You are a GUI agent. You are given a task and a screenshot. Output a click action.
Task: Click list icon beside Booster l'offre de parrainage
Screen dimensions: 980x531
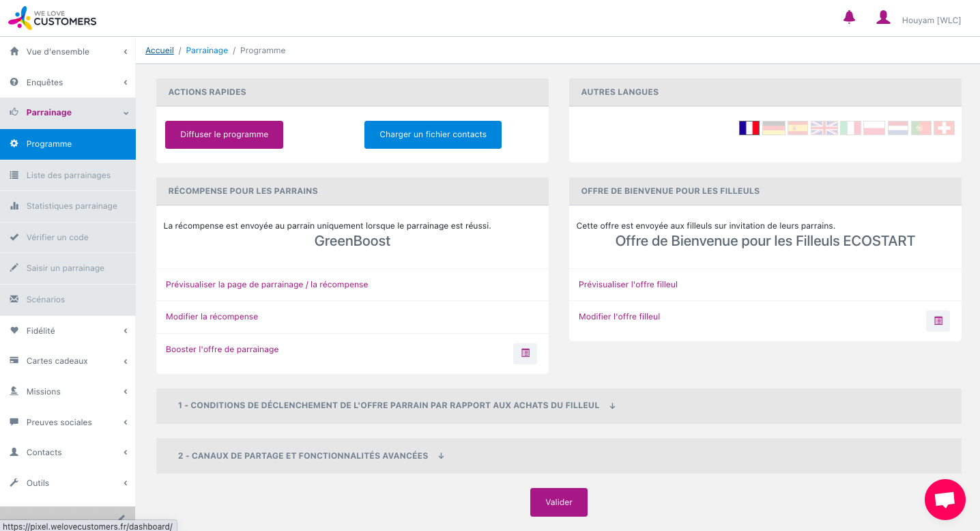pos(525,354)
